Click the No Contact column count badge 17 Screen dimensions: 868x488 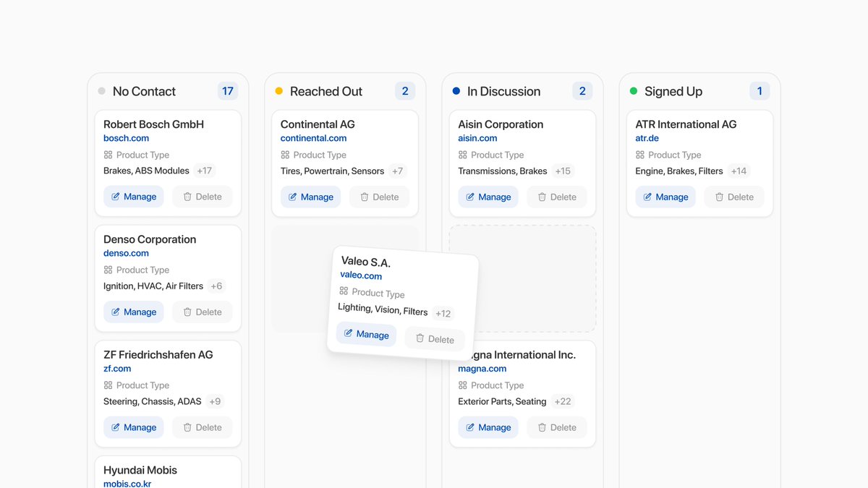pos(228,91)
